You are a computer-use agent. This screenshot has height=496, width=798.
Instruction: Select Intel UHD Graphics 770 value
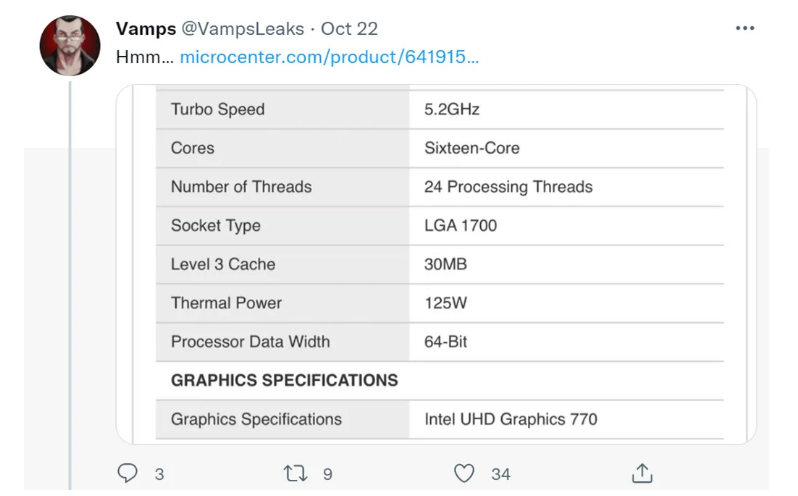coord(510,419)
